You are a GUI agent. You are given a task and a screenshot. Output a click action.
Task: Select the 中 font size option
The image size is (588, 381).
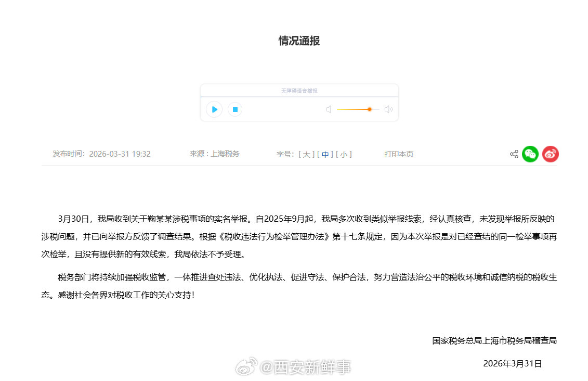click(x=325, y=154)
